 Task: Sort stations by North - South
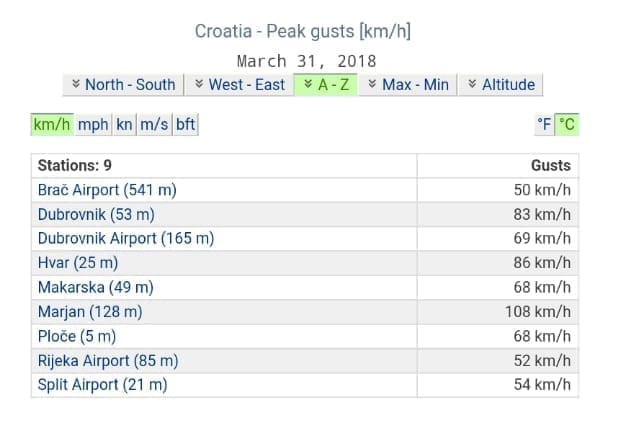123,85
